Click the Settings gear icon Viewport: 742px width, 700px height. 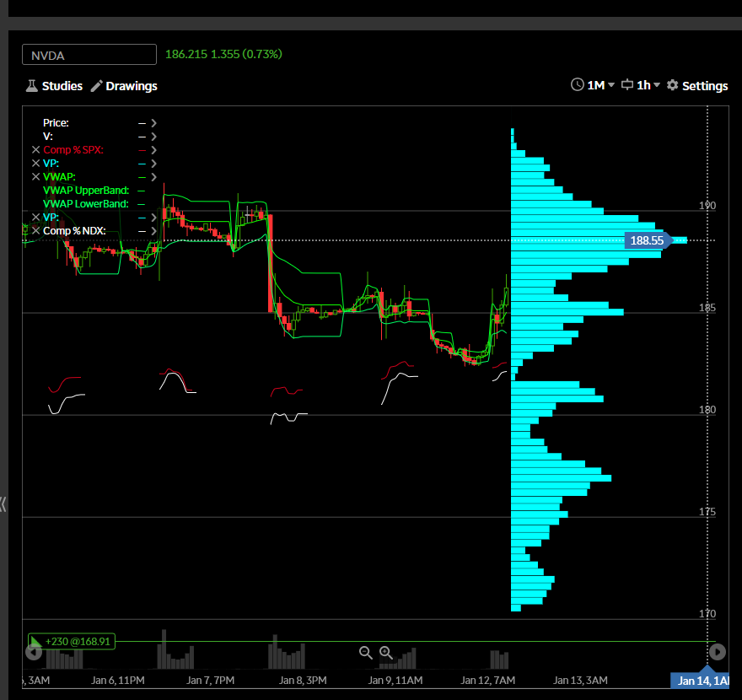coord(672,85)
